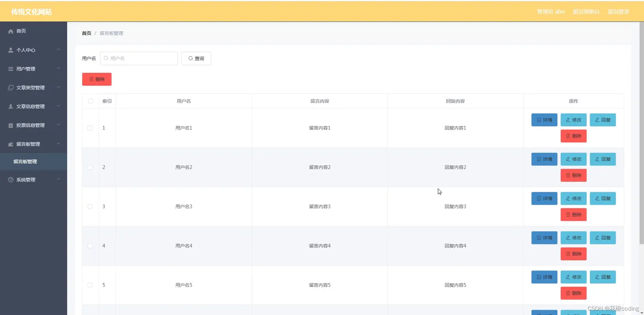The width and height of the screenshot is (644, 315).
Task: Click 回复 for row 用户名3
Action: click(x=603, y=199)
